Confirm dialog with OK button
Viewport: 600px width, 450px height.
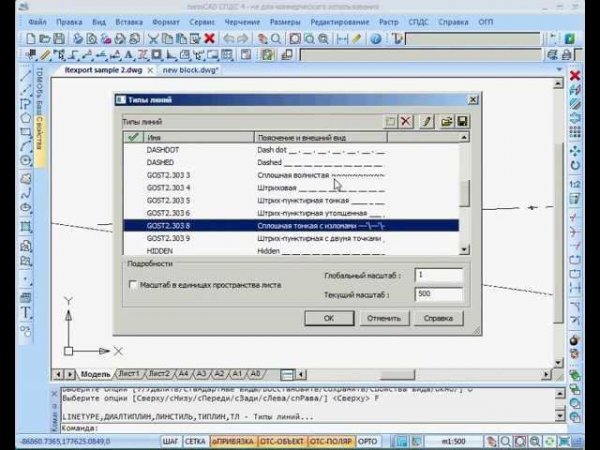329,318
